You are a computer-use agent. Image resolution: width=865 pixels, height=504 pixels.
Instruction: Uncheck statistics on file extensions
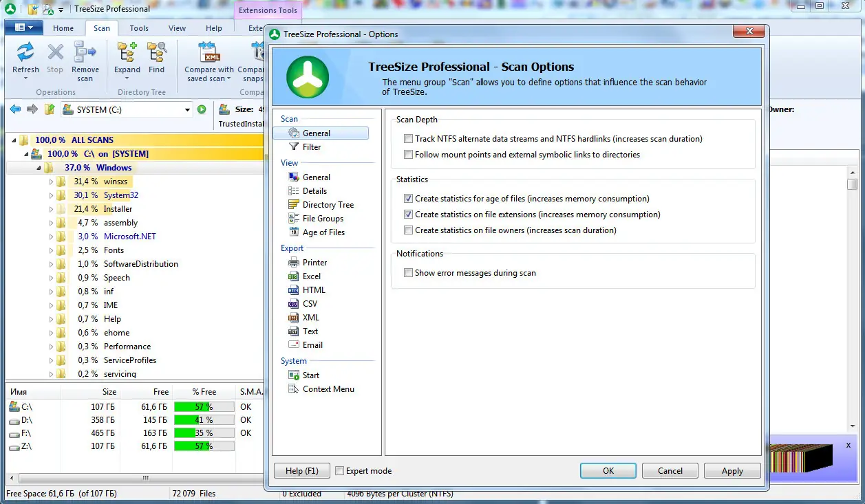[409, 215]
